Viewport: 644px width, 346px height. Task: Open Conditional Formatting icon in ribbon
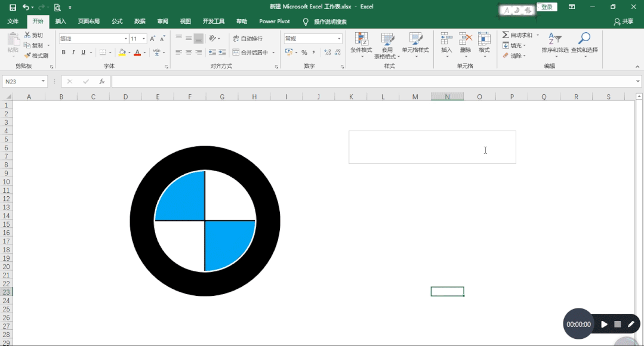[x=361, y=39]
